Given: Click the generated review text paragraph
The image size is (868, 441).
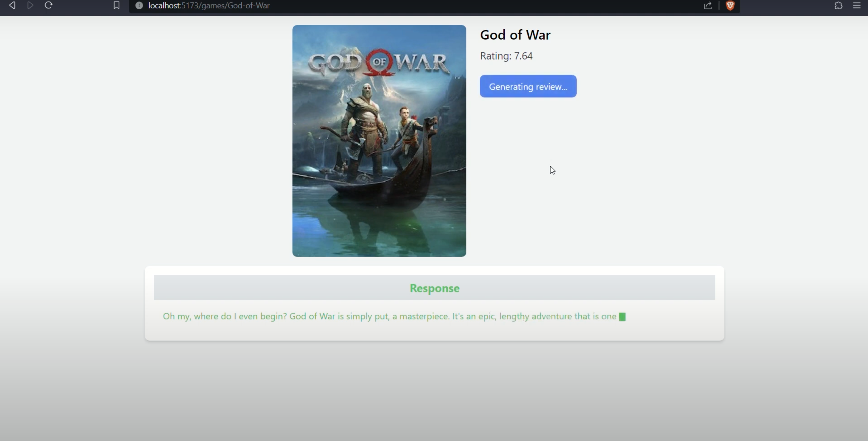Looking at the screenshot, I should coord(389,316).
